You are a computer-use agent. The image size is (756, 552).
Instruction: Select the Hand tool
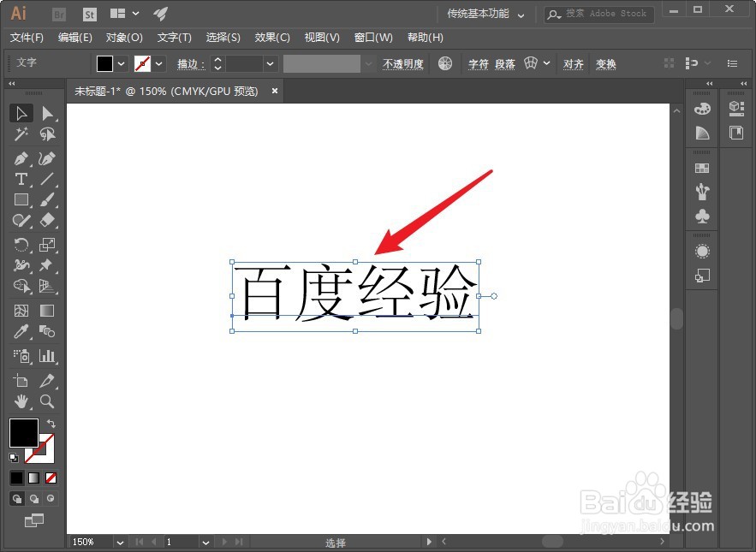coord(21,401)
